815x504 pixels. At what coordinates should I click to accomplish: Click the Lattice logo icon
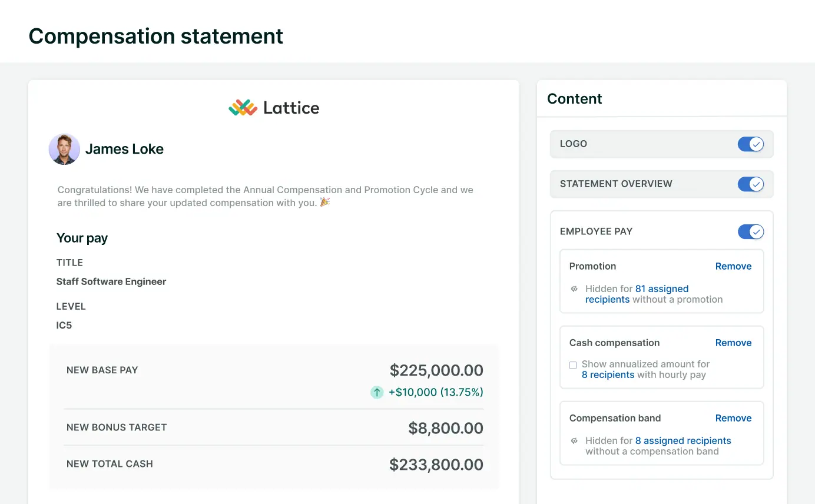243,108
